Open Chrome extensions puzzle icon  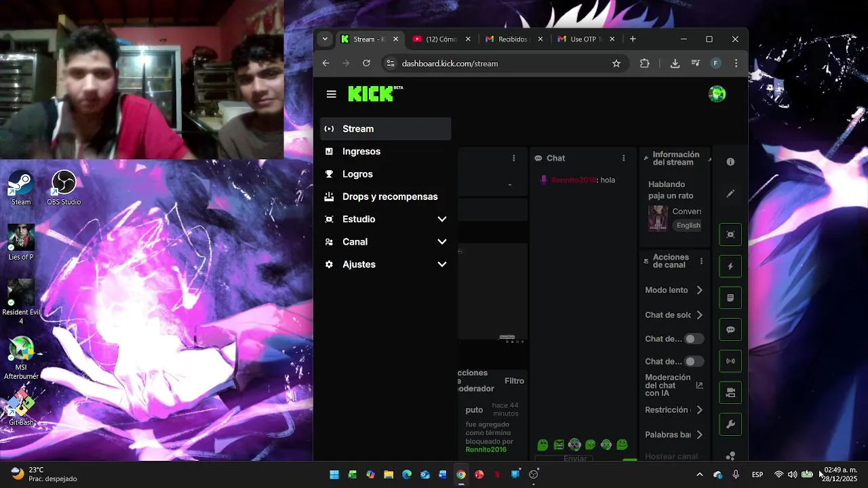(x=644, y=63)
